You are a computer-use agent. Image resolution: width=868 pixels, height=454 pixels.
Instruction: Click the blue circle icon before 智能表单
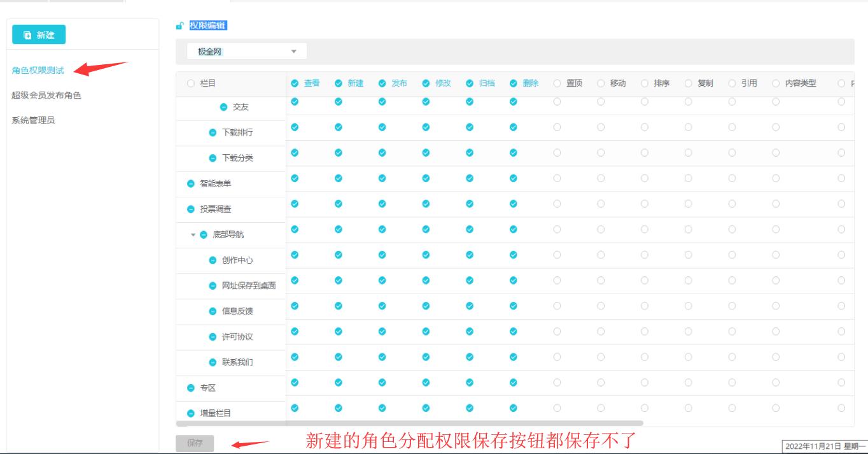[190, 184]
